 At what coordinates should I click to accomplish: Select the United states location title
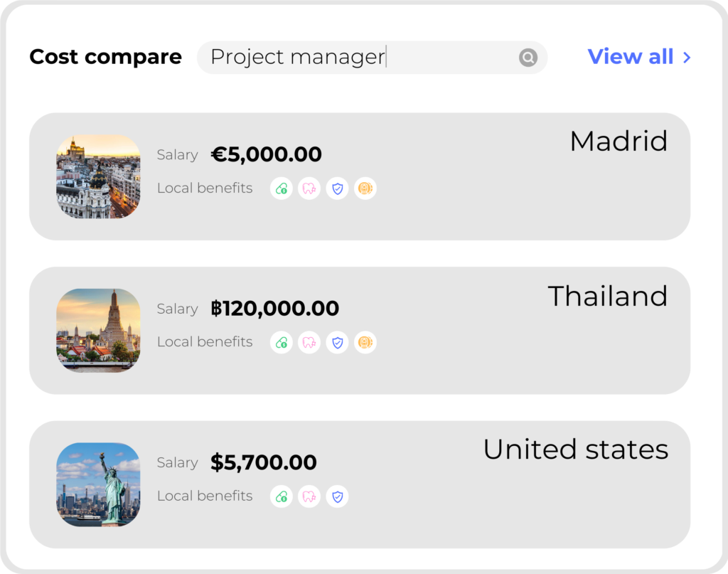click(575, 450)
